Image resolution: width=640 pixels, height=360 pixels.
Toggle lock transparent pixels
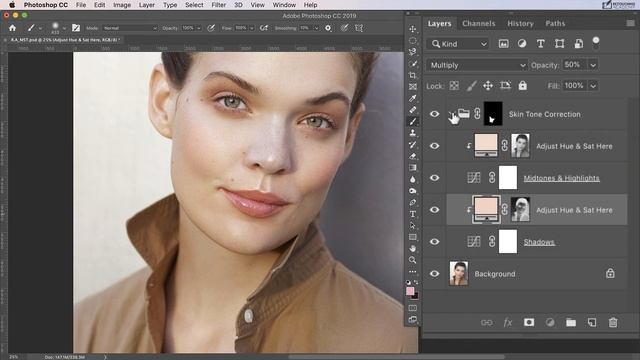point(454,86)
